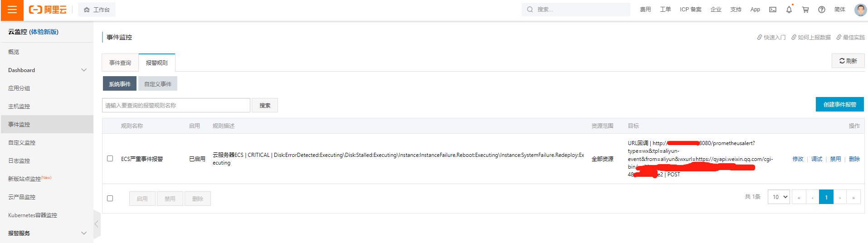The height and width of the screenshot is (243, 868).
Task: Open Kubernetes容器监控 in the sidebar
Action: 47,215
